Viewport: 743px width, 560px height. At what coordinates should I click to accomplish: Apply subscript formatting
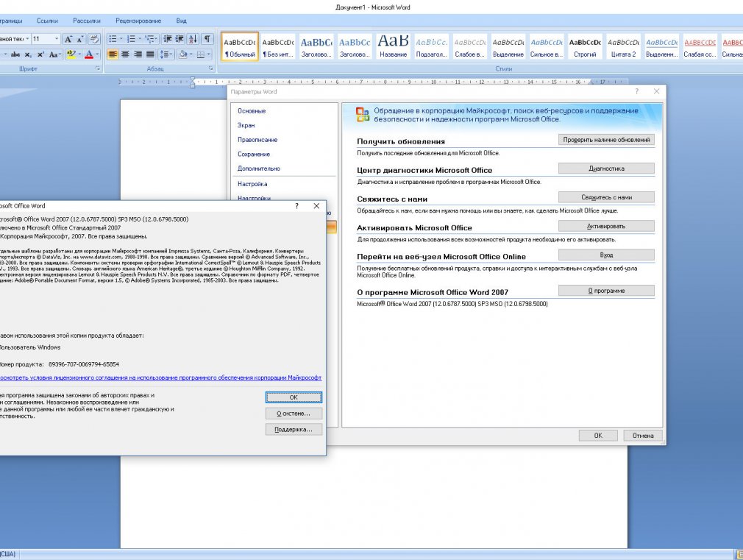click(x=28, y=54)
